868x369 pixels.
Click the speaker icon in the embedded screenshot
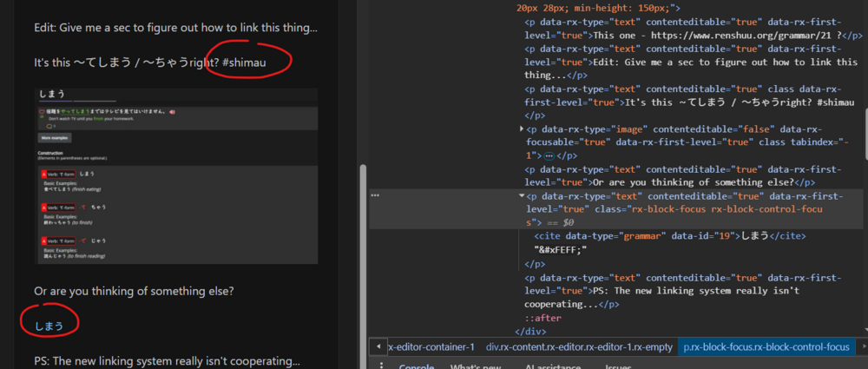pyautogui.click(x=173, y=112)
